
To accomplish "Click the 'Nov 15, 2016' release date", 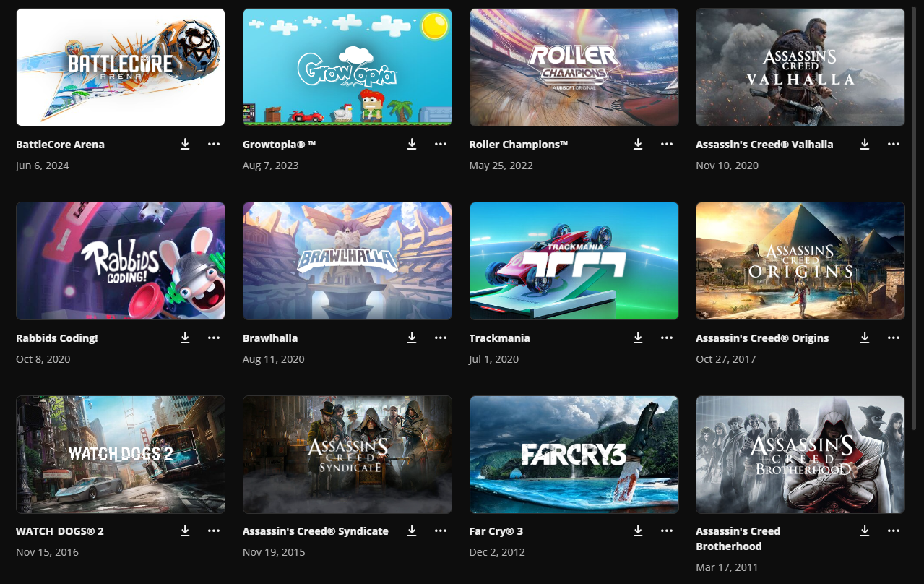I will (47, 552).
